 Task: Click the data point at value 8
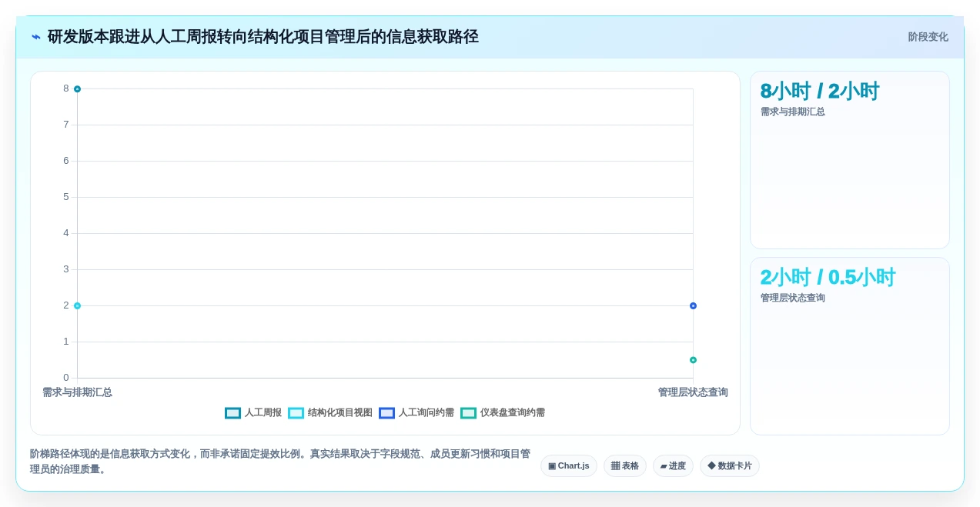click(77, 89)
